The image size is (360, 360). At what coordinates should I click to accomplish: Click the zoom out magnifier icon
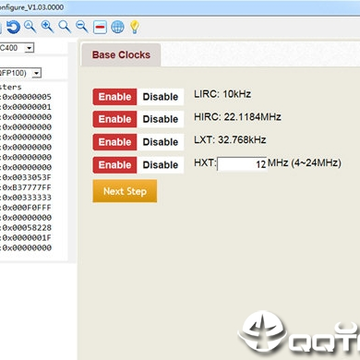[82, 27]
